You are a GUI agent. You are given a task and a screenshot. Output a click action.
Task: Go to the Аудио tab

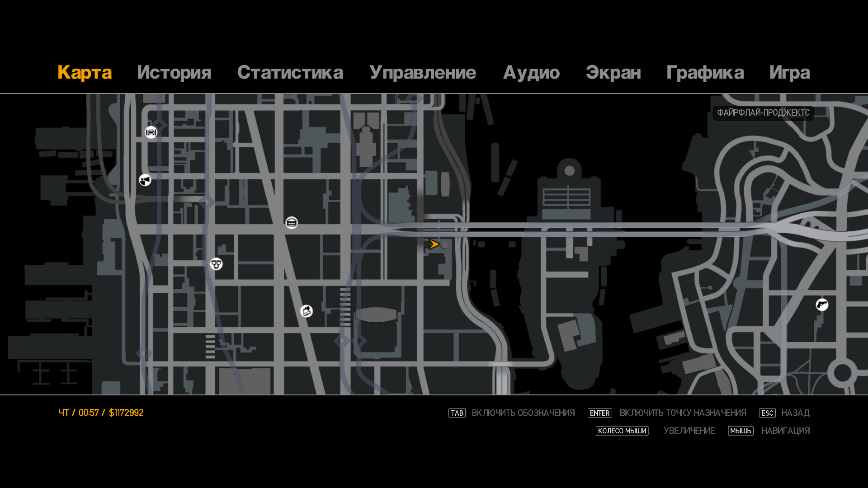[x=531, y=73]
